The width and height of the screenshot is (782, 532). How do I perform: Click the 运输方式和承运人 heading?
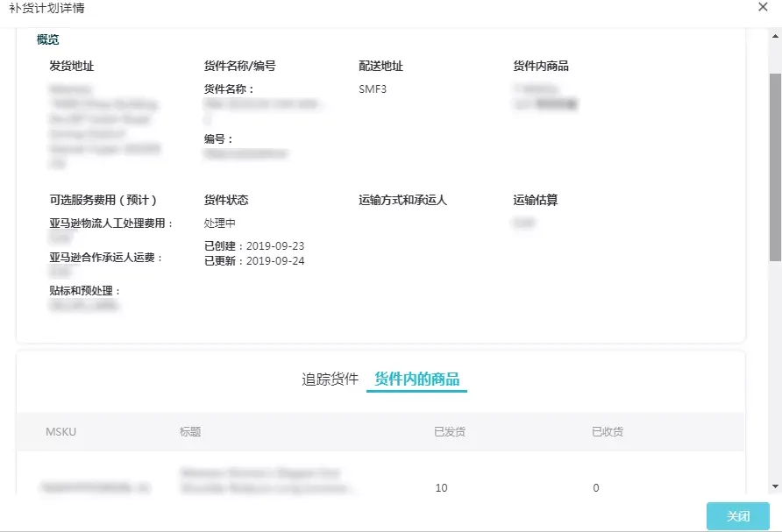click(x=402, y=200)
